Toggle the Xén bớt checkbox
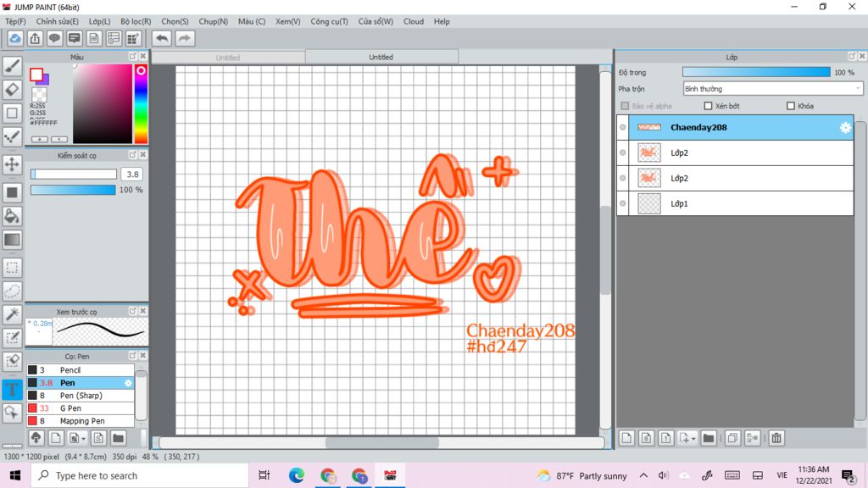The height and width of the screenshot is (488, 868). 708,106
